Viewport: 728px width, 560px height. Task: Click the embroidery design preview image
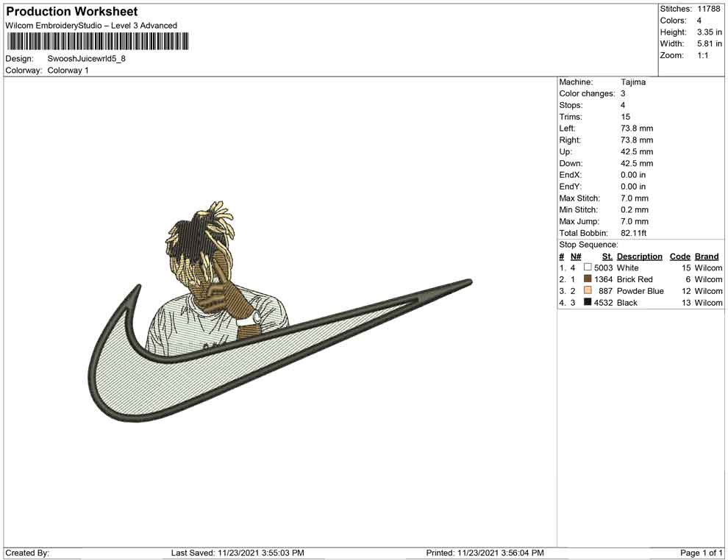[280, 312]
